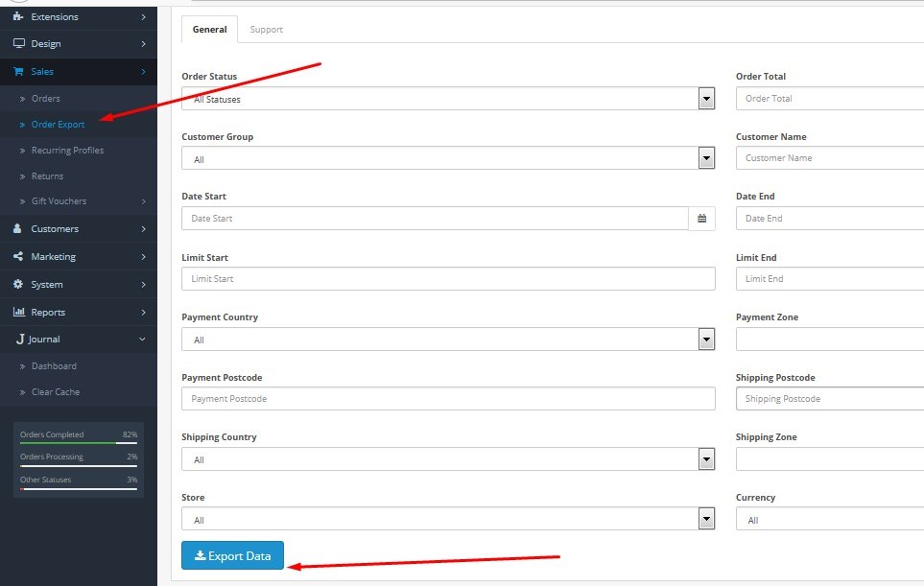The image size is (924, 586).
Task: Click the Payment Zone field
Action: point(830,340)
